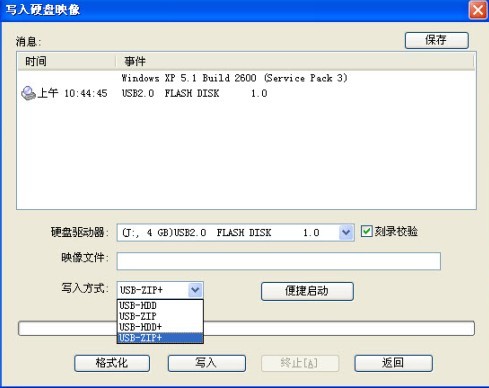Click the 事件 column header
The height and width of the screenshot is (388, 489).
(x=295, y=61)
